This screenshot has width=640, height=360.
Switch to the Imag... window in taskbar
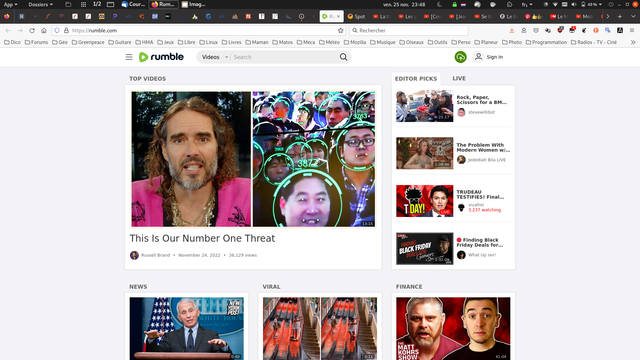point(193,4)
